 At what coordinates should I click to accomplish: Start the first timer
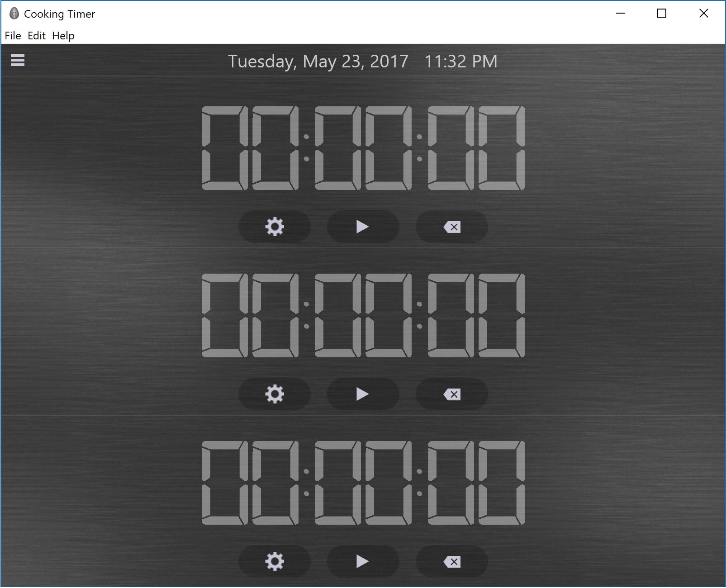[362, 227]
